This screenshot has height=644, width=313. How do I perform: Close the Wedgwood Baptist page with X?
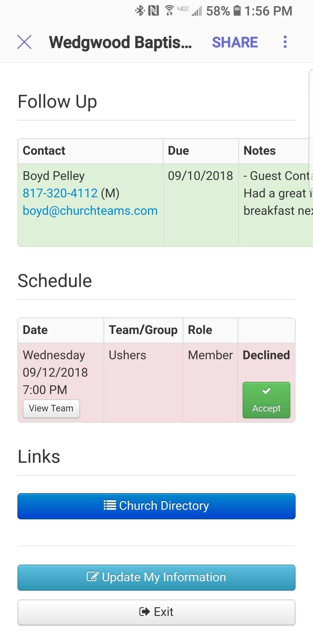point(24,42)
